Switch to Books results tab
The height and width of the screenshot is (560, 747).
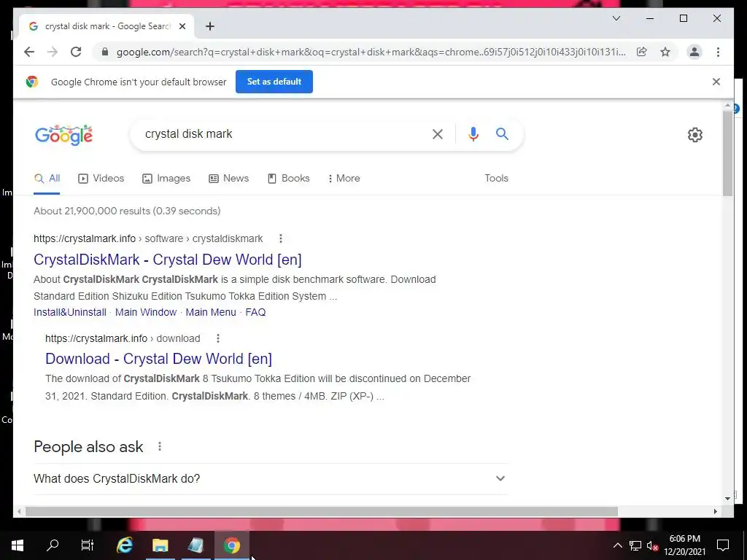pos(289,178)
